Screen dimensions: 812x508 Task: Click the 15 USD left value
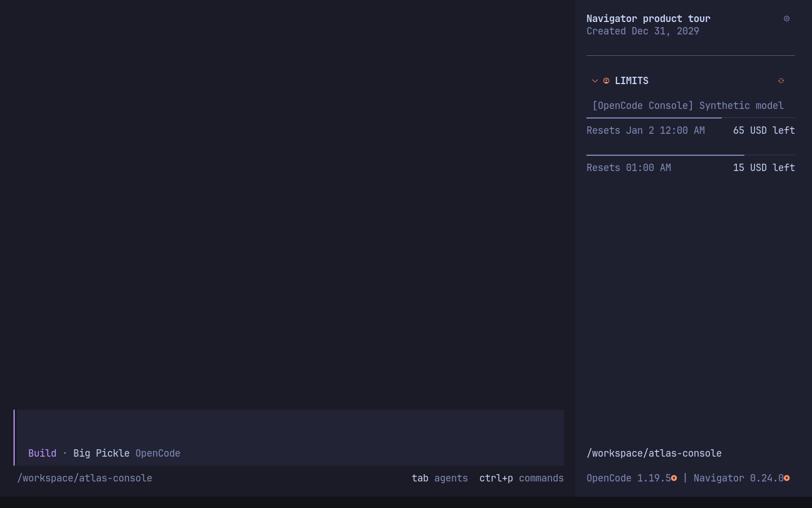coord(764,168)
